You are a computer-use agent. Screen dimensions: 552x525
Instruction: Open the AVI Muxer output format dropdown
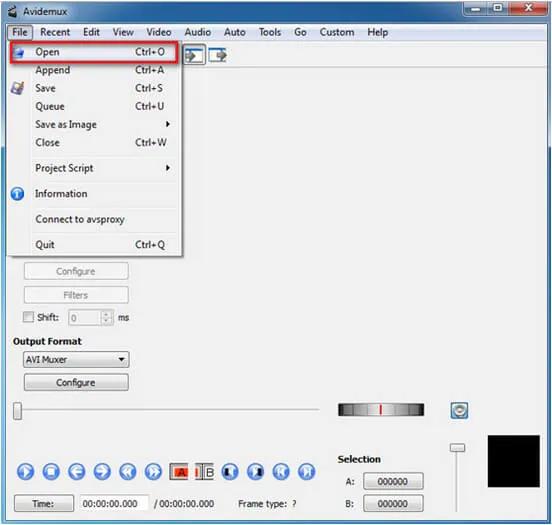tap(76, 360)
